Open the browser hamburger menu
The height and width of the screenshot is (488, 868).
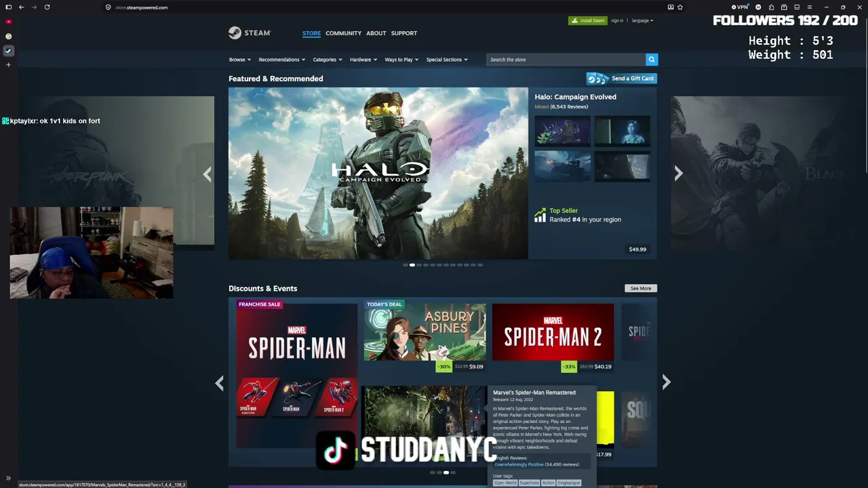(809, 7)
